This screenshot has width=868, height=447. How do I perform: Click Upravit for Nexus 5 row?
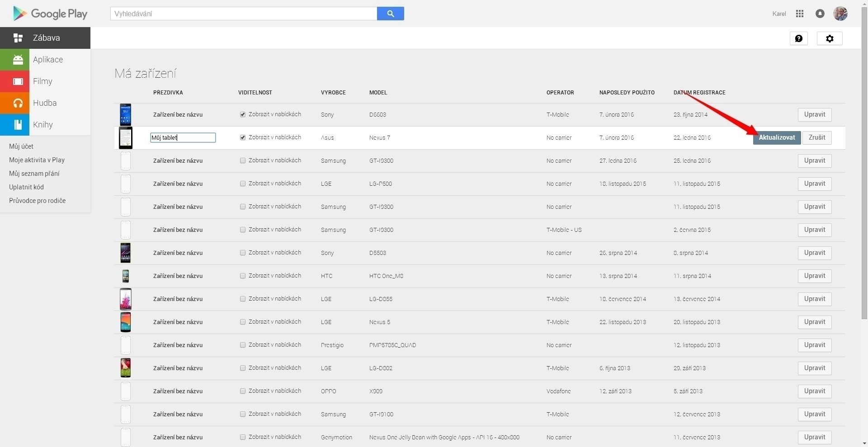tap(815, 322)
